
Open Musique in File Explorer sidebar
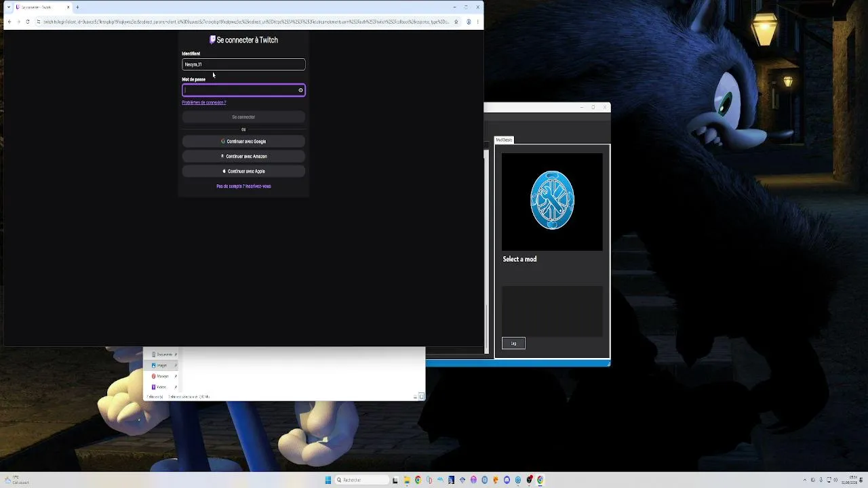pos(161,376)
